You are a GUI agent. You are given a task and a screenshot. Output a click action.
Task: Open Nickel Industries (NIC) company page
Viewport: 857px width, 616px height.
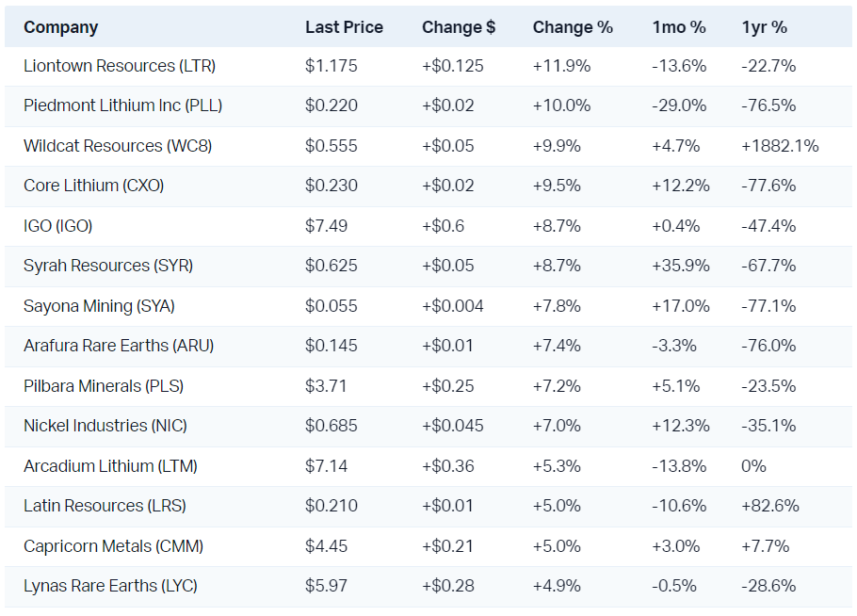pyautogui.click(x=105, y=426)
